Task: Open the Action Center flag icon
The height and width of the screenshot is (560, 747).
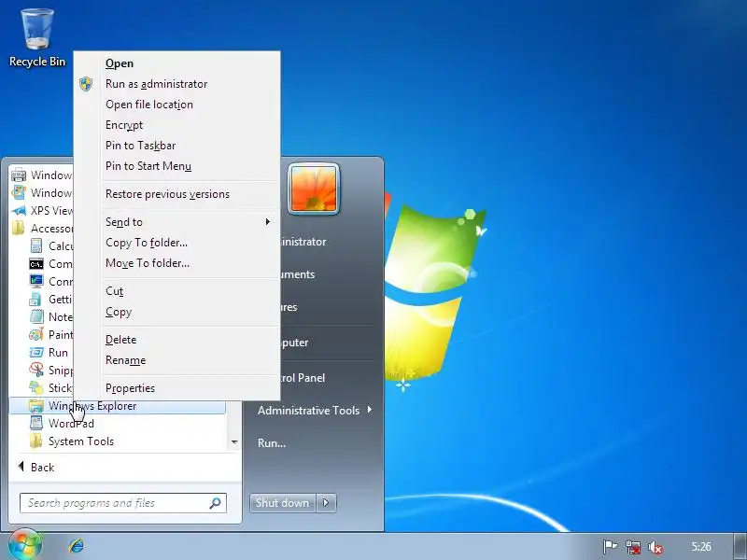Action: coord(611,547)
